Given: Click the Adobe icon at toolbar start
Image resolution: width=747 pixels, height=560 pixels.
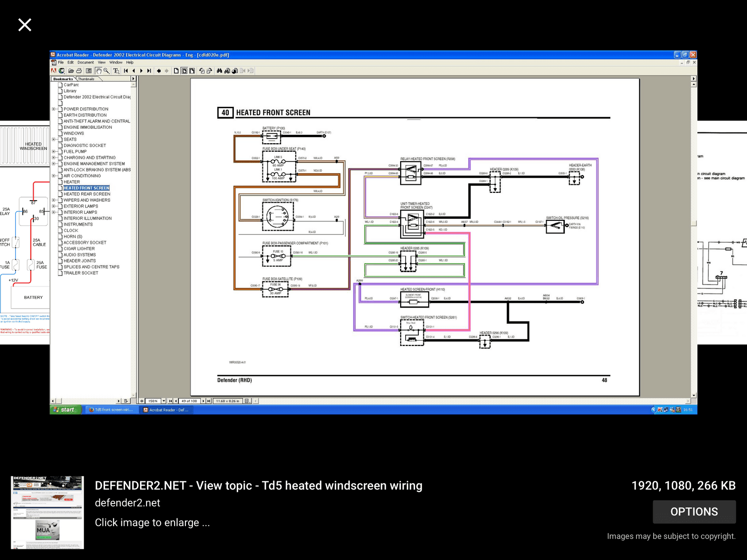Looking at the screenshot, I should tap(54, 71).
